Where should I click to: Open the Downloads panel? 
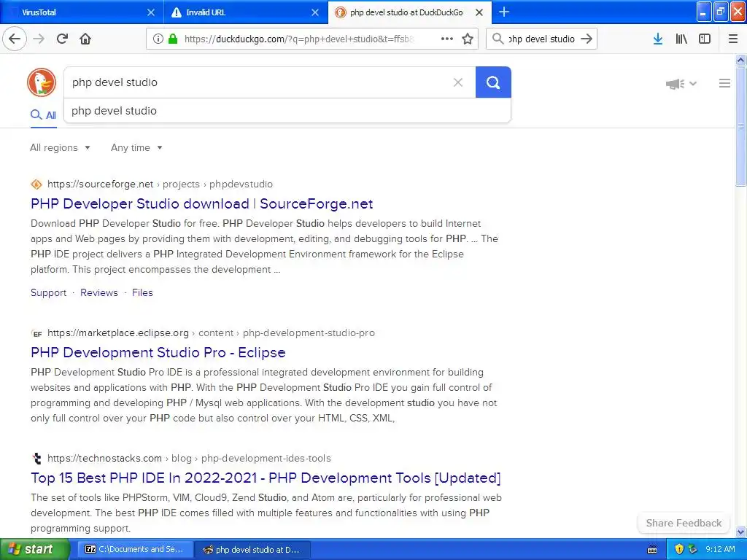[658, 39]
